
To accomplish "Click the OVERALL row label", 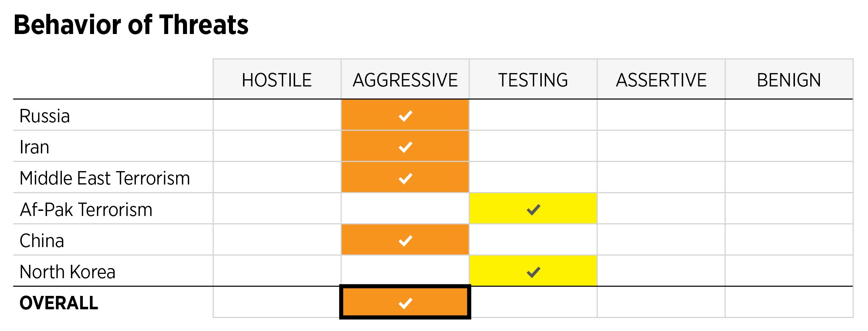I will (x=59, y=303).
